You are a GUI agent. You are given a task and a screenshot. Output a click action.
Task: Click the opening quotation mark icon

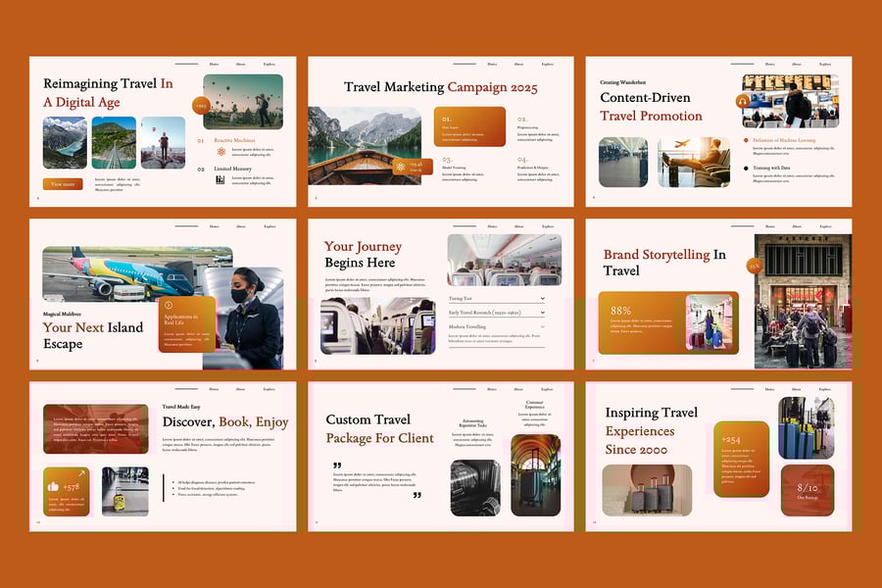click(x=337, y=466)
